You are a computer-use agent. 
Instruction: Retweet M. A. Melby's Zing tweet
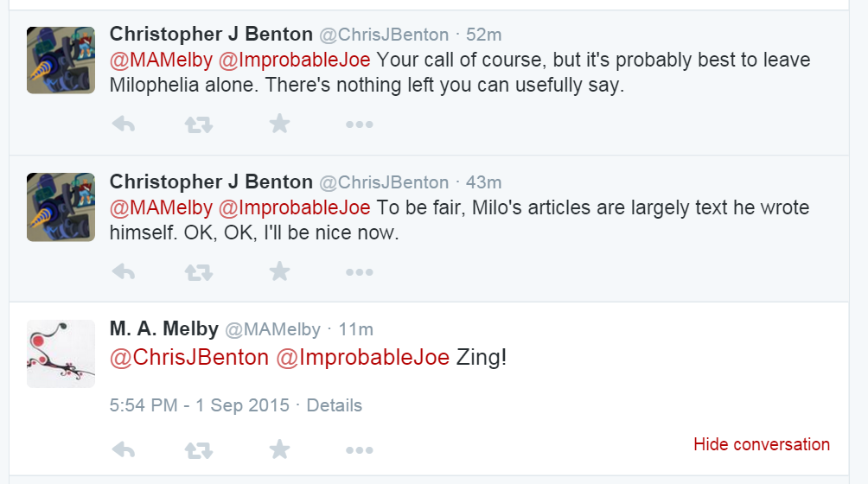point(200,449)
